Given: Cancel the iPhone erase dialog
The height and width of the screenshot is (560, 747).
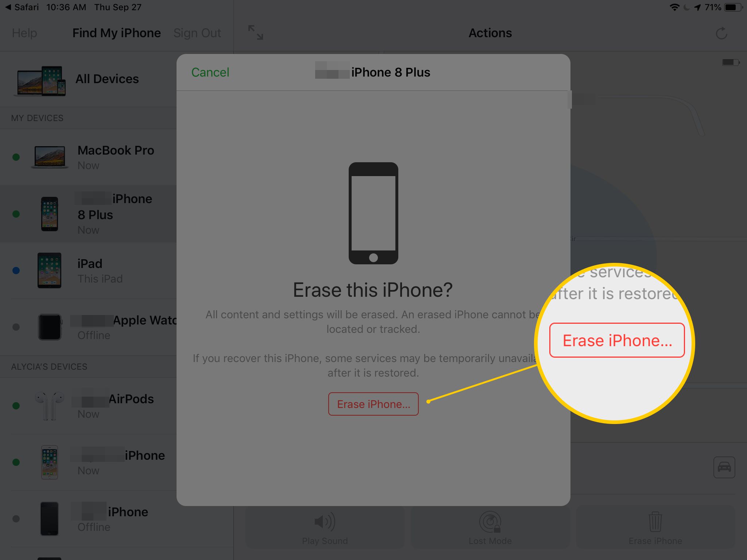Looking at the screenshot, I should [210, 72].
